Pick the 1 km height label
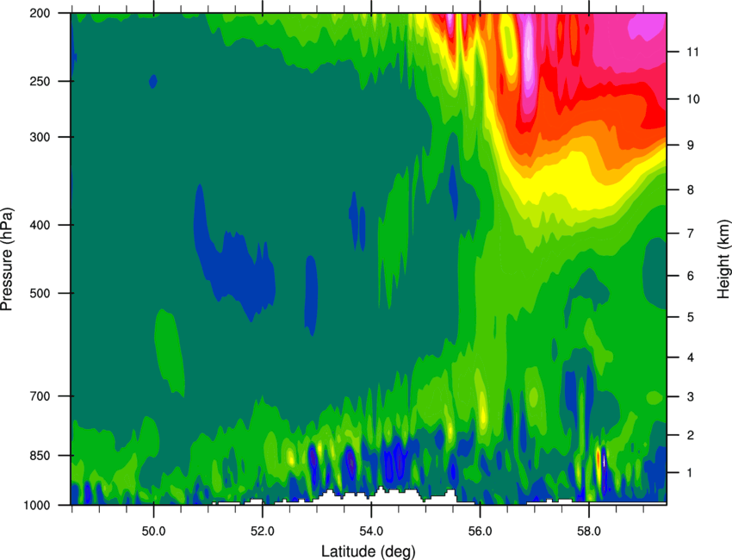Viewport: 732px width, 560px height. (x=691, y=473)
